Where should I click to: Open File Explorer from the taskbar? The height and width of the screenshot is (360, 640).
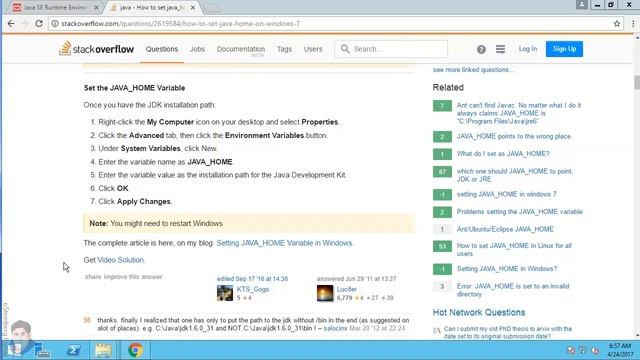103,350
